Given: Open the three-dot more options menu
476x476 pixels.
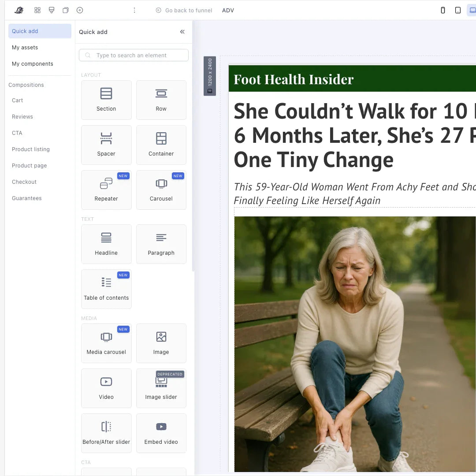Looking at the screenshot, I should click(x=134, y=10).
